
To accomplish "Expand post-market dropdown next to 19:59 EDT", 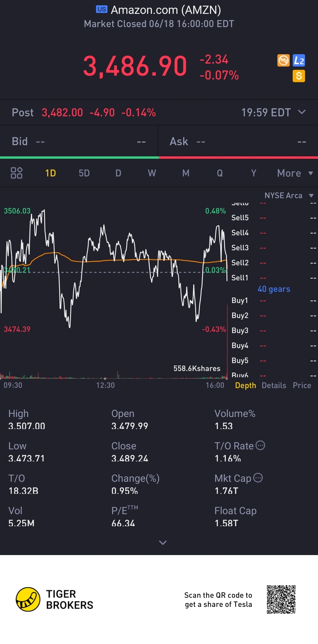I will coord(302,112).
